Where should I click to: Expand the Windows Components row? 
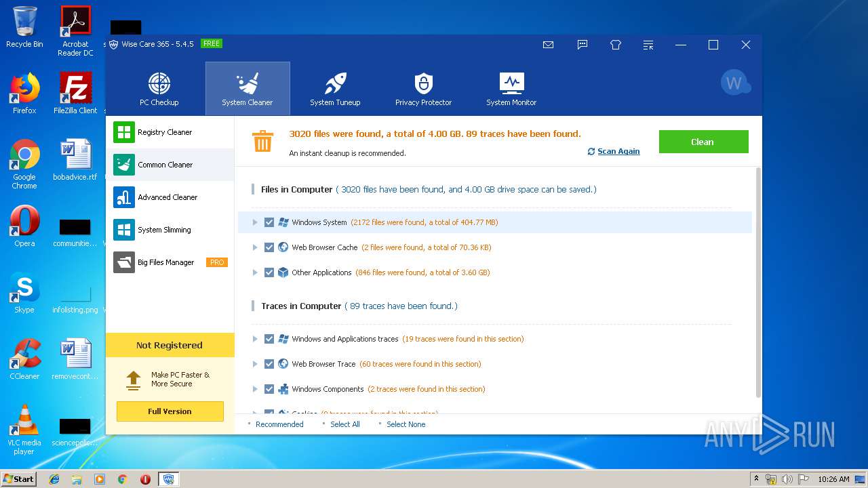tap(255, 389)
